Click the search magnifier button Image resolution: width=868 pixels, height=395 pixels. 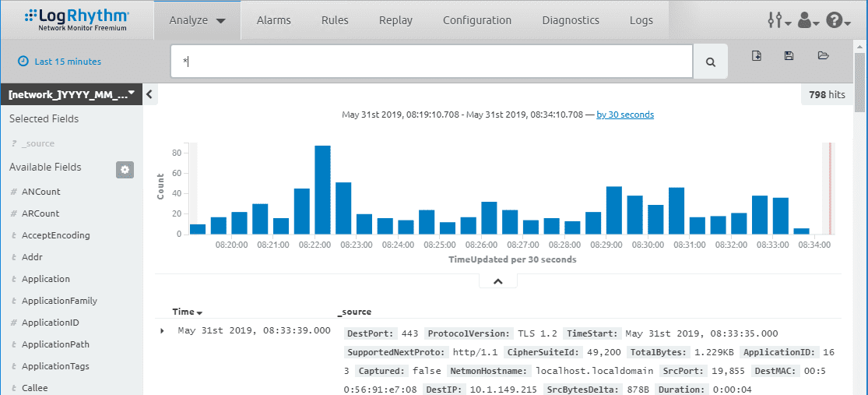711,62
